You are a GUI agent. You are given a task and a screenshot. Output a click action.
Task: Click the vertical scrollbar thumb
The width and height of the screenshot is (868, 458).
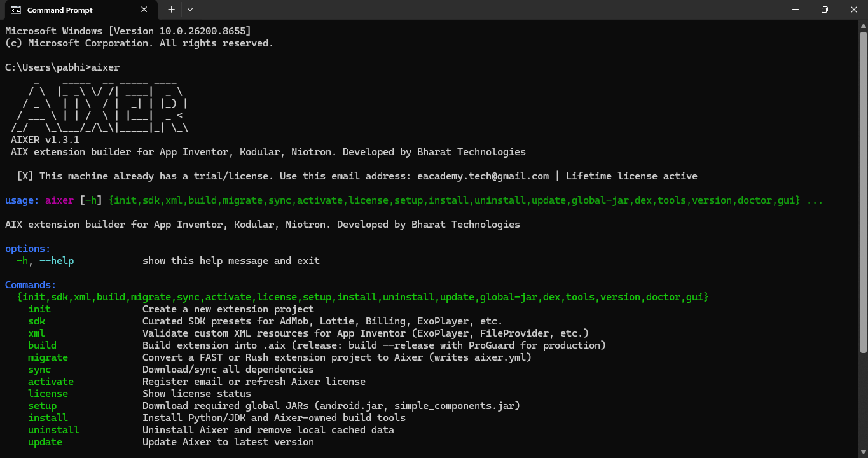(863, 191)
